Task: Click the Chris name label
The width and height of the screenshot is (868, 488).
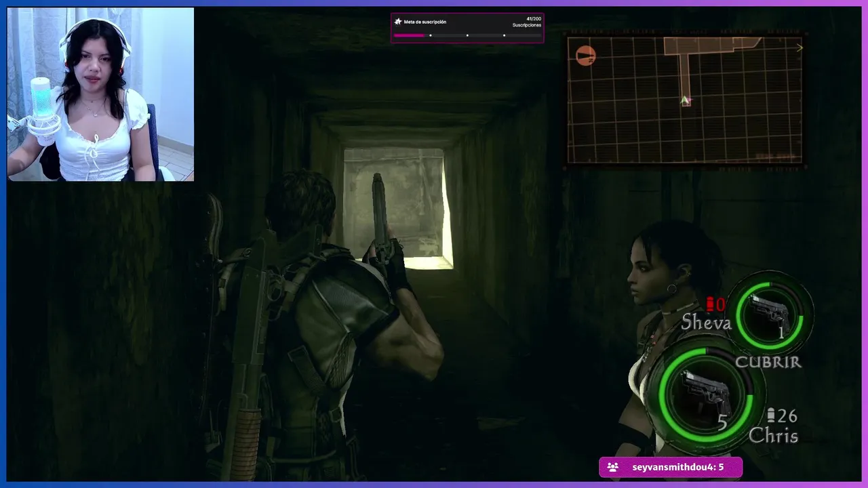Action: [773, 435]
